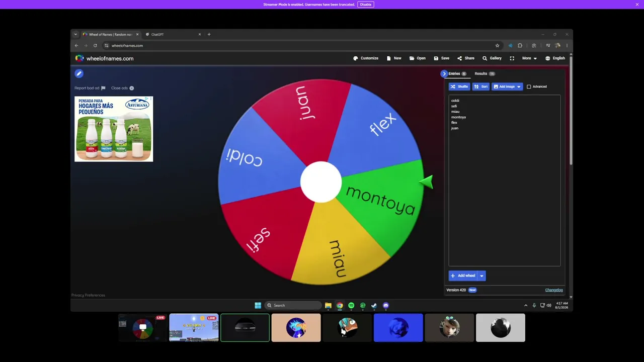Disable Streamer Mode
Viewport: 644px width, 362px height.
click(x=366, y=5)
